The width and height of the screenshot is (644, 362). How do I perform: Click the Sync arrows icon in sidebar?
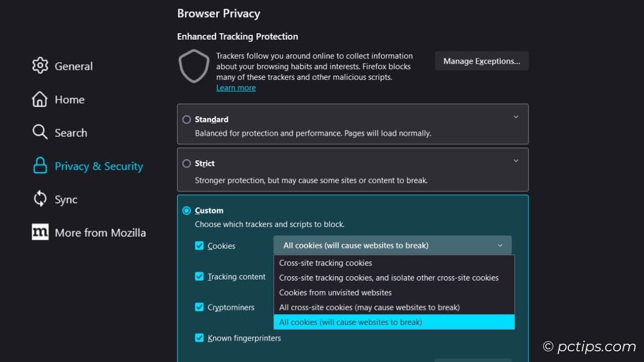(40, 199)
